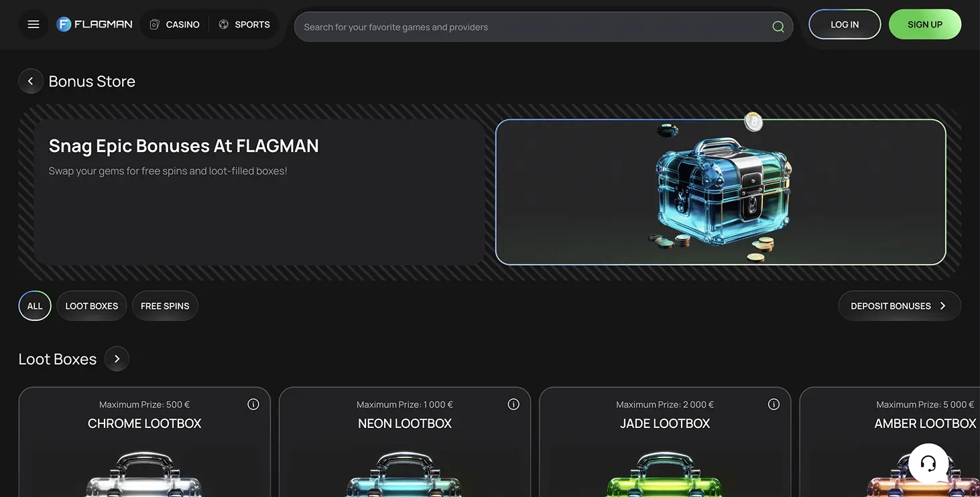Viewport: 980px width, 497px height.
Task: Open the hamburger menu icon
Action: click(34, 25)
